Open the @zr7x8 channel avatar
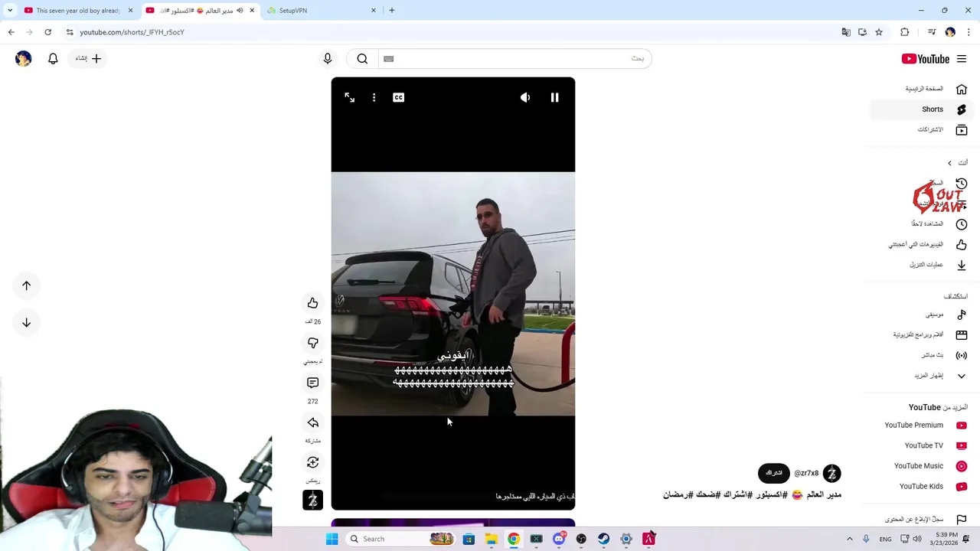This screenshot has width=980, height=551. (x=831, y=474)
